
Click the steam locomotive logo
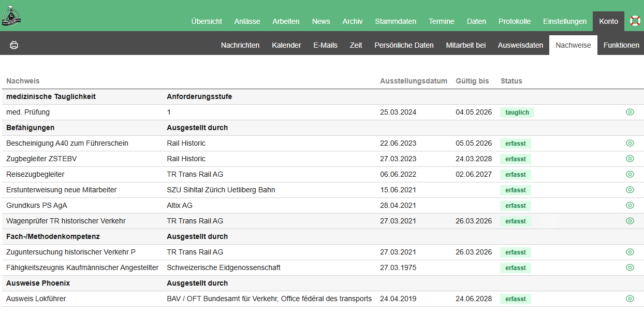[x=11, y=16]
